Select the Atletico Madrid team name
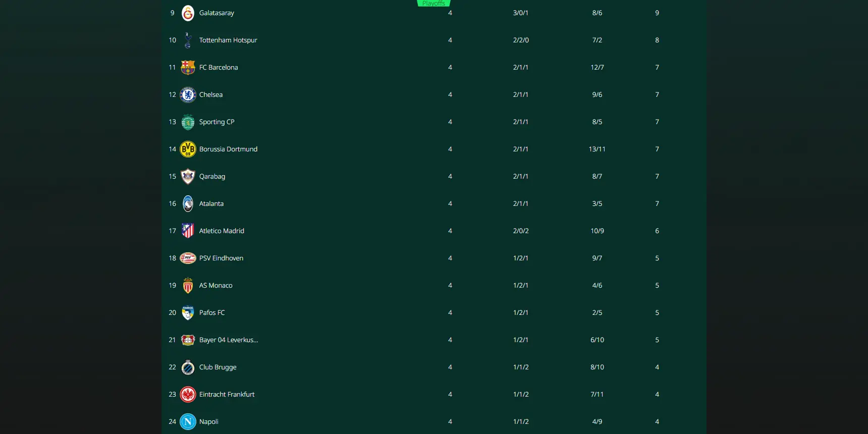Image resolution: width=868 pixels, height=434 pixels. pos(222,231)
